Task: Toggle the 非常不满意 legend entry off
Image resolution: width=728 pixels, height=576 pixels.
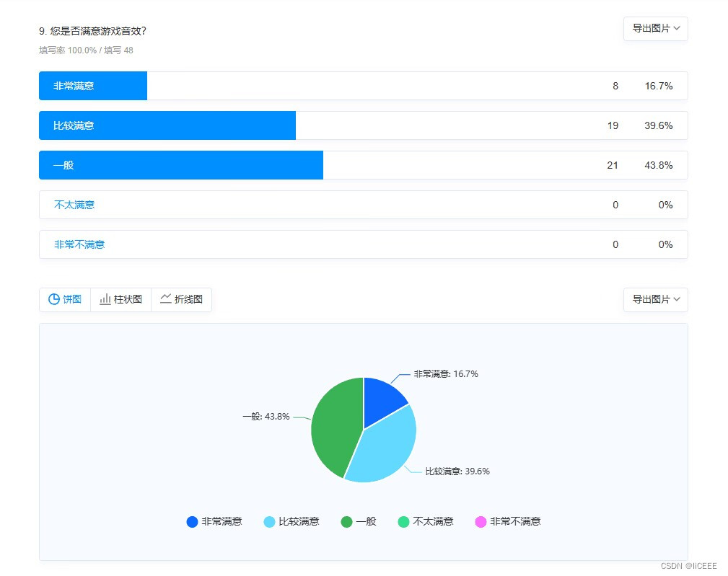Action: tap(516, 521)
